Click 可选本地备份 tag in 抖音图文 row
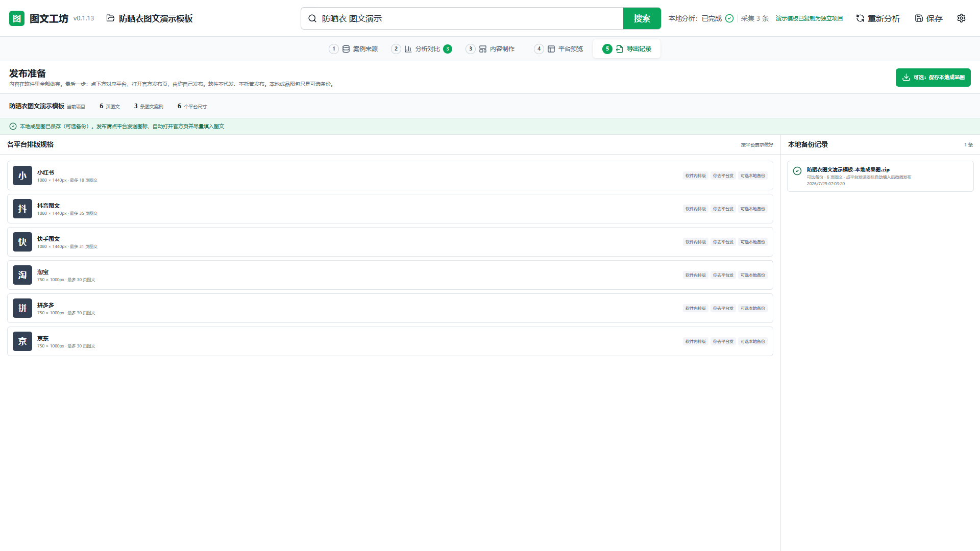980x551 pixels. tap(753, 209)
